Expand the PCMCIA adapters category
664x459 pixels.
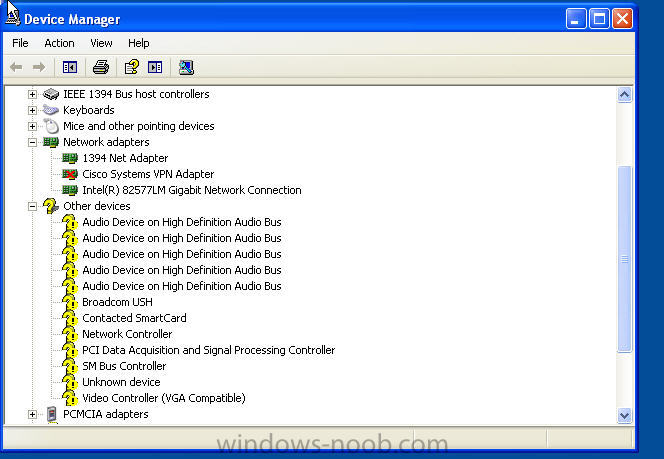click(32, 414)
